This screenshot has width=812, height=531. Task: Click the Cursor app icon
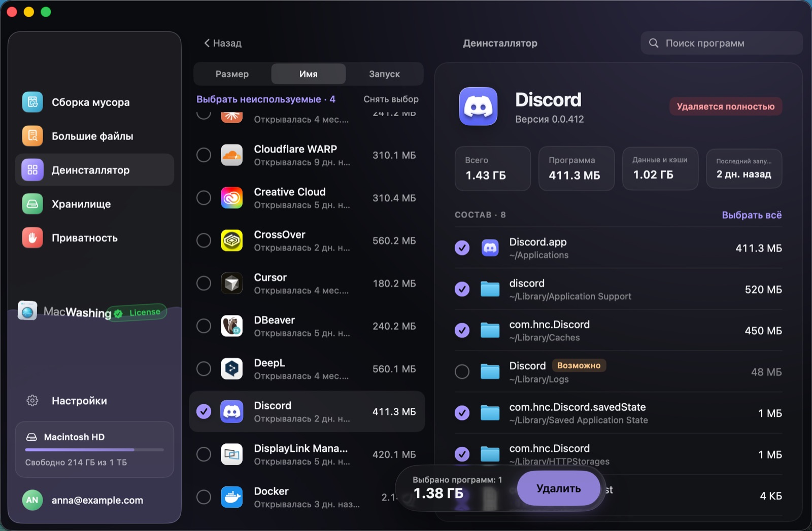coord(232,283)
